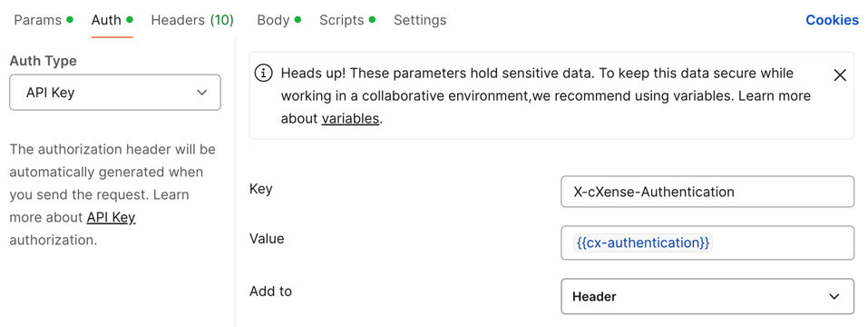The image size is (868, 327).
Task: Open the Cookies link
Action: coord(832,20)
